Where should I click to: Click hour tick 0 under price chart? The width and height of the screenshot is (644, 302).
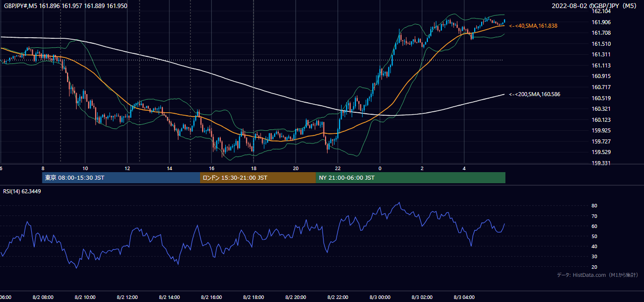(x=380, y=169)
